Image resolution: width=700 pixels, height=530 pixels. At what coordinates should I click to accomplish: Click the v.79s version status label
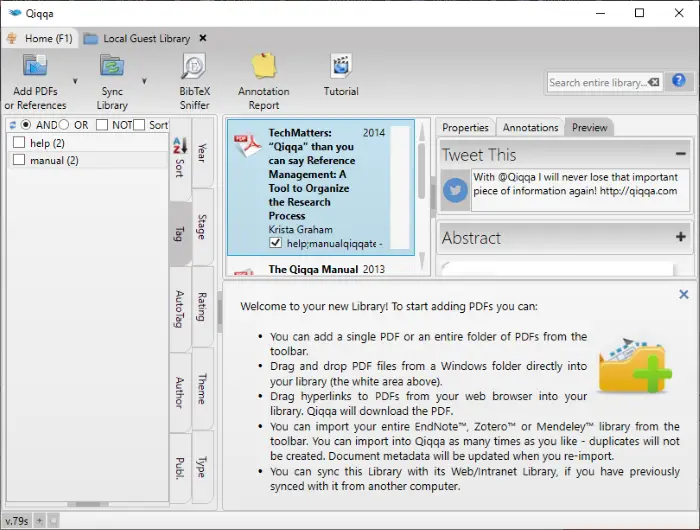click(x=17, y=521)
